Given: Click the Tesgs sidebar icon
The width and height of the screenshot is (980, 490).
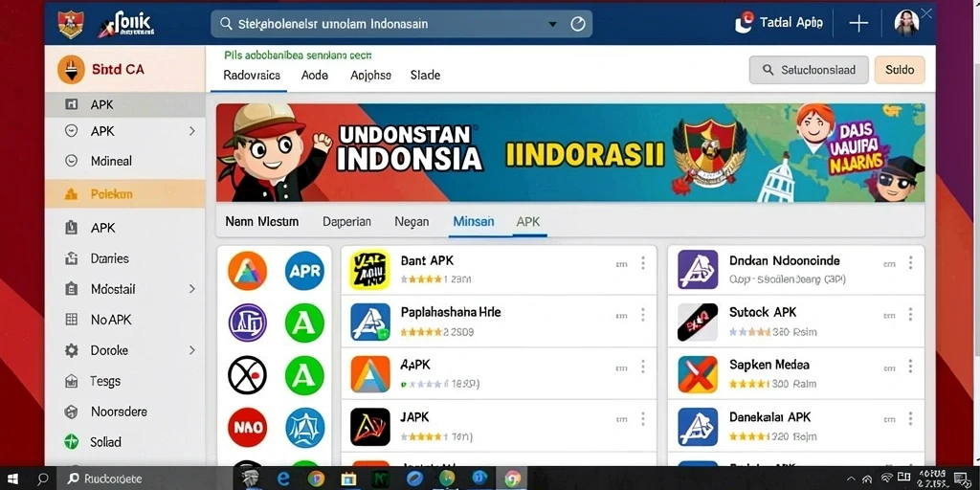Looking at the screenshot, I should (x=71, y=381).
